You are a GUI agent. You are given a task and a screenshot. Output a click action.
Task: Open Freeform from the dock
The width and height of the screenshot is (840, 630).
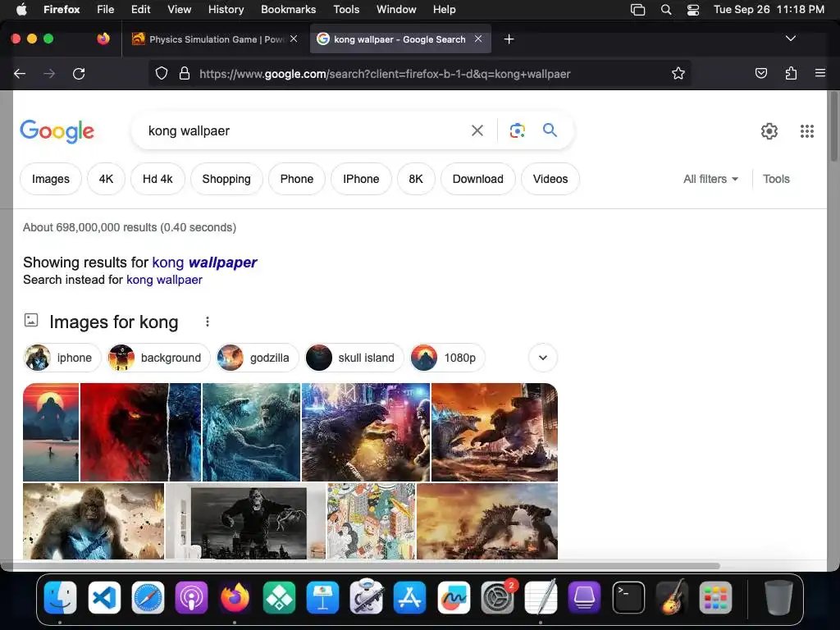(454, 597)
